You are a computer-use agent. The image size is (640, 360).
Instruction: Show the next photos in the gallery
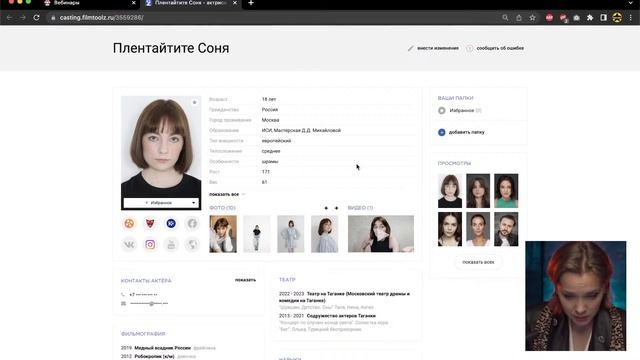pos(336,208)
